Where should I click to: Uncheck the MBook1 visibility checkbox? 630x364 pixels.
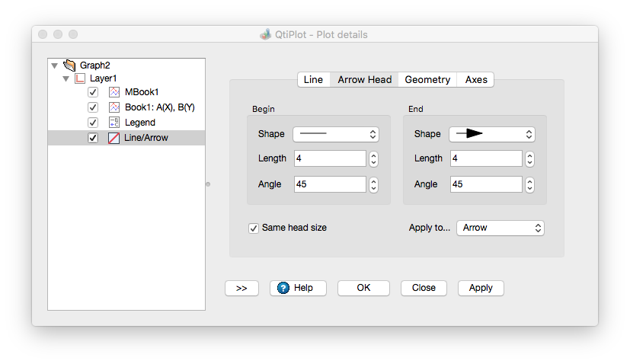point(93,92)
